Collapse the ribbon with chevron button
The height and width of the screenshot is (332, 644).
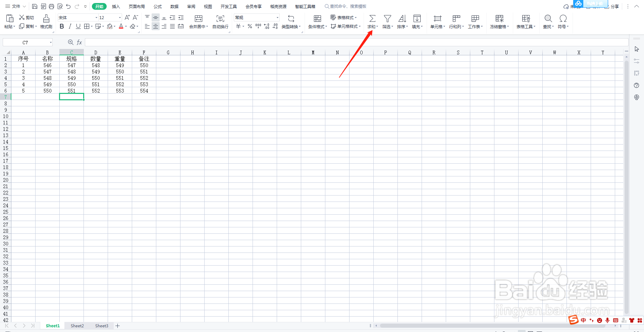(x=636, y=6)
